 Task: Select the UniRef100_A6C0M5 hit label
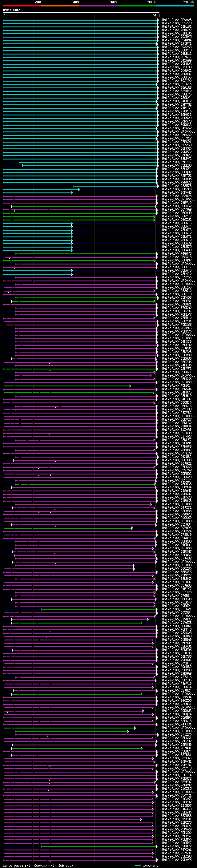point(177,213)
